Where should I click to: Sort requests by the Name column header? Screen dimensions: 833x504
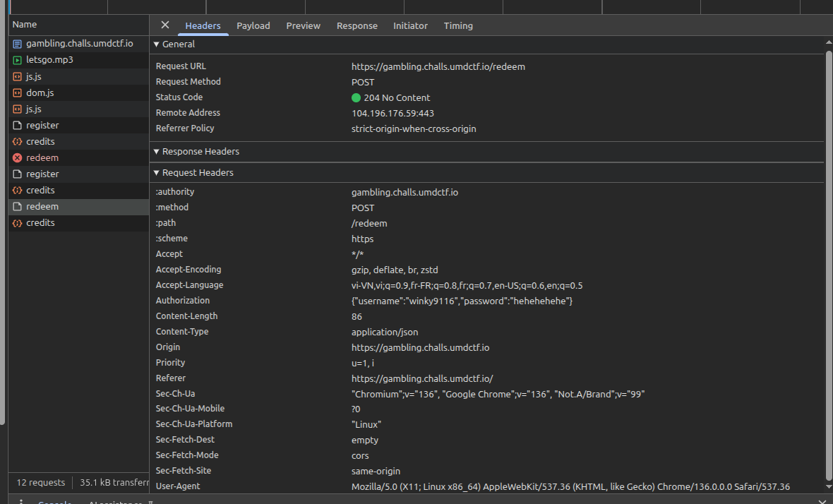point(25,25)
